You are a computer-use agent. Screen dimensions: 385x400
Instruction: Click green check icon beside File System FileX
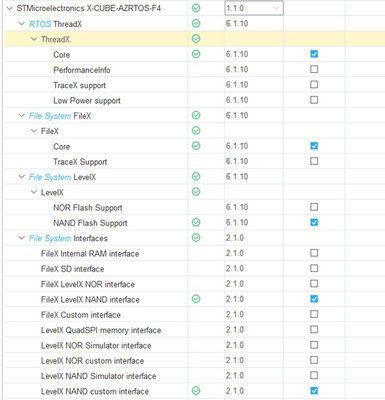coord(196,115)
